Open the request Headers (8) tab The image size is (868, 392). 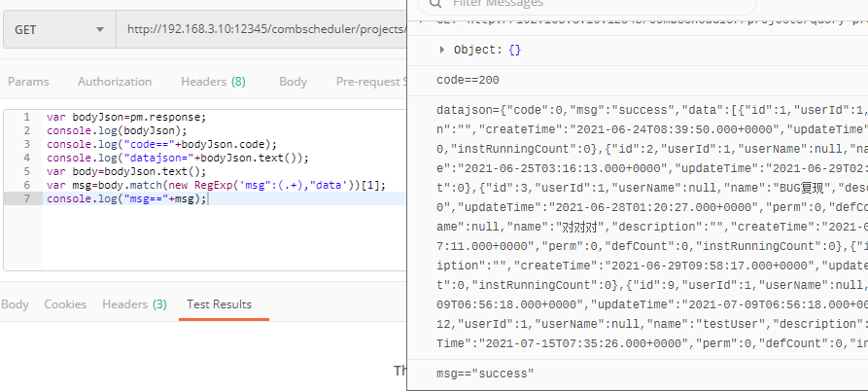213,82
